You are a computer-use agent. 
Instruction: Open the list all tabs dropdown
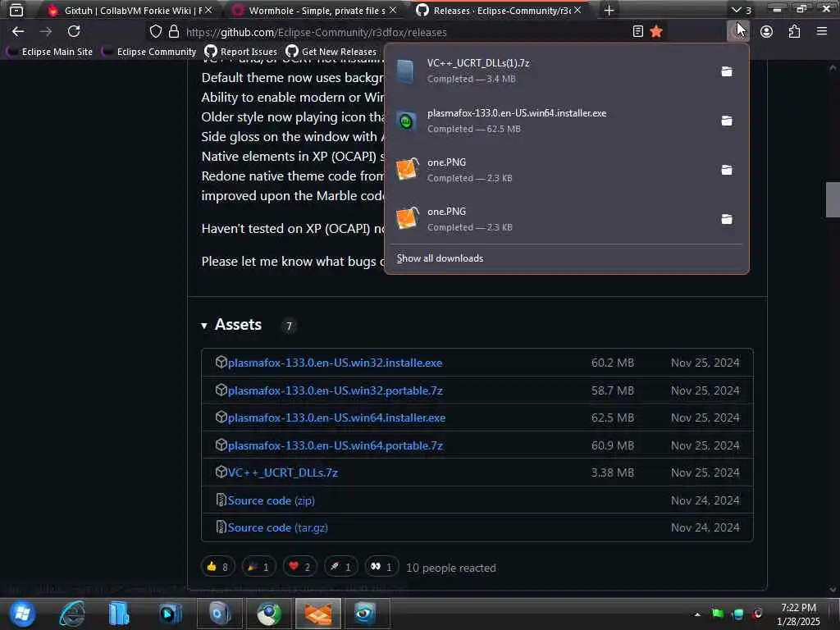click(x=742, y=10)
